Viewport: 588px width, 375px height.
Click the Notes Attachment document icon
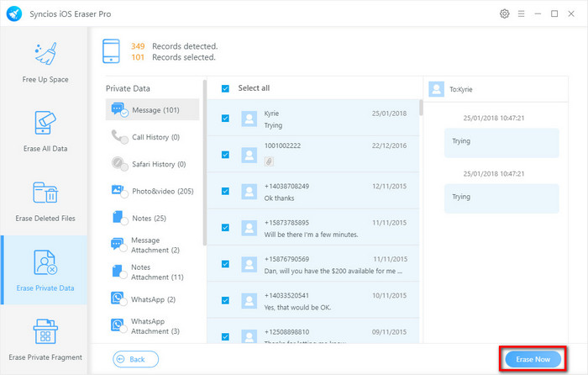(x=118, y=272)
